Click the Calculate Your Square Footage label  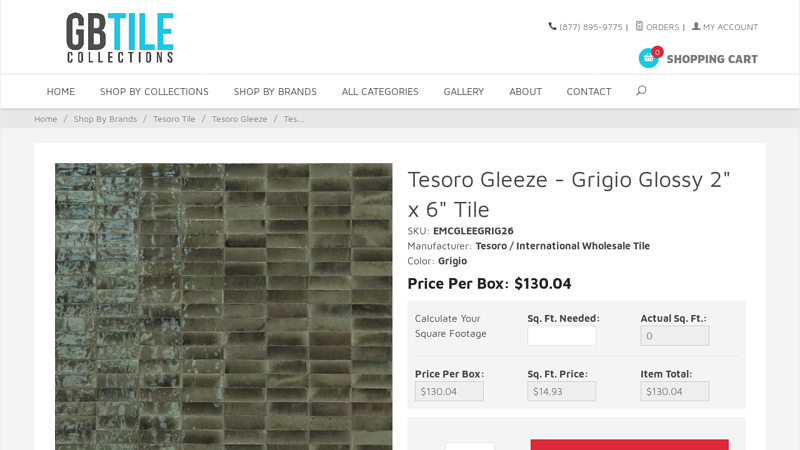[x=451, y=326]
